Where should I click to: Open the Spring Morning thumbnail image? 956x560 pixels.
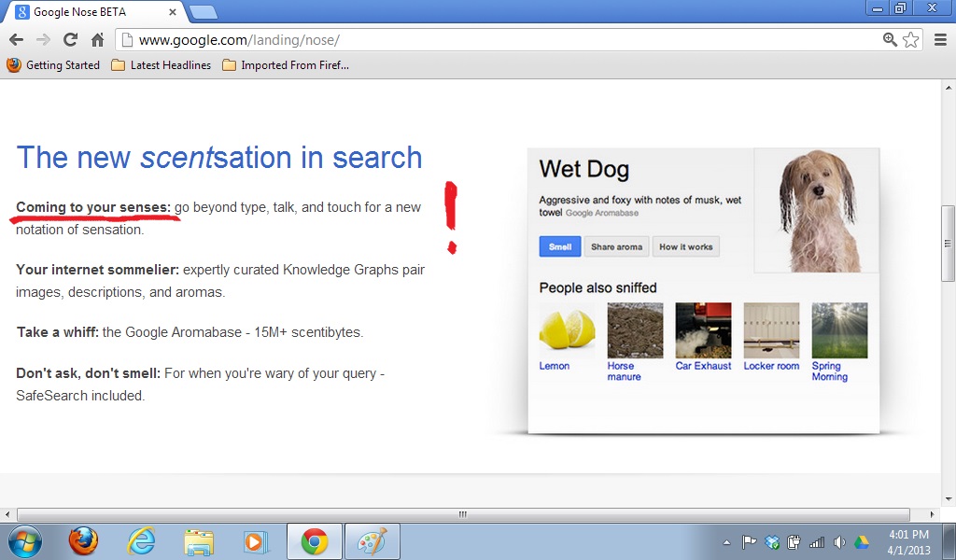(839, 330)
